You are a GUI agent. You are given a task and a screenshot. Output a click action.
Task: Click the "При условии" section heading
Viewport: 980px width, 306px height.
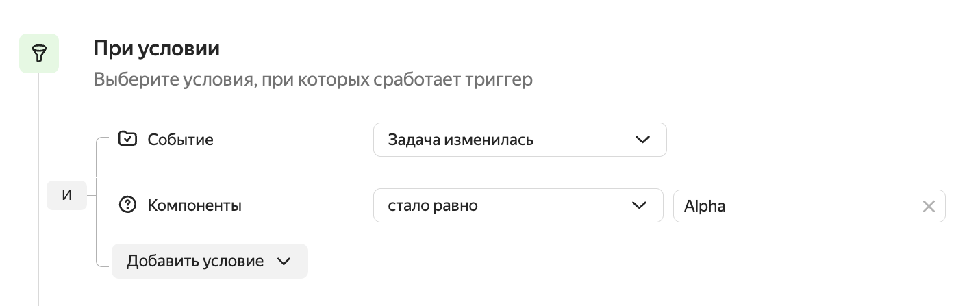(x=156, y=49)
